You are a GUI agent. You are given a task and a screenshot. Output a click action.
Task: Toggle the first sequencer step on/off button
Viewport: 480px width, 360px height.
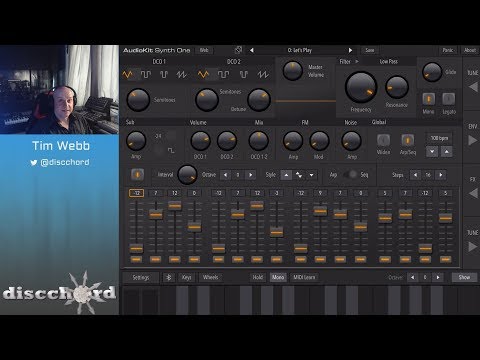(136, 259)
